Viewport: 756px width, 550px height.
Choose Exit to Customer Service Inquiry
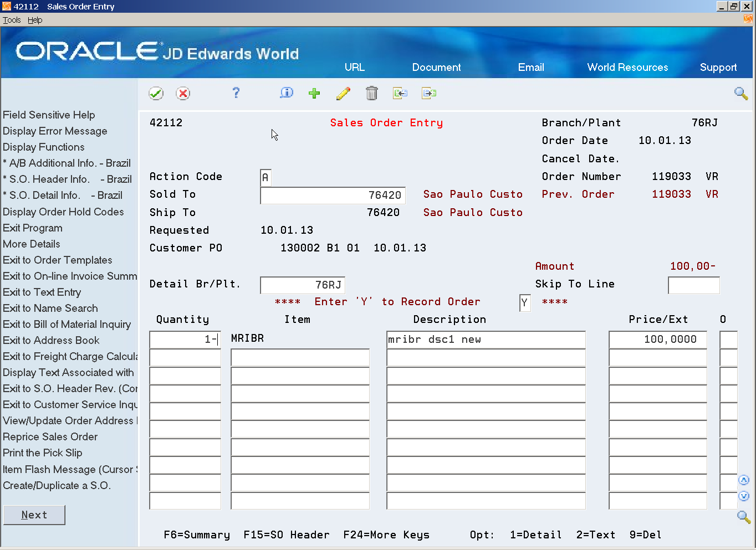pyautogui.click(x=70, y=404)
